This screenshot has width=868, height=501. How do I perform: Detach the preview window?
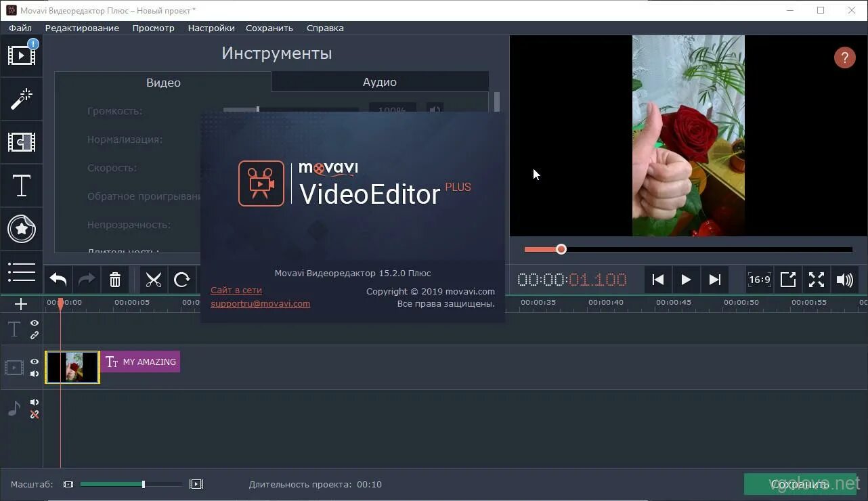(788, 280)
